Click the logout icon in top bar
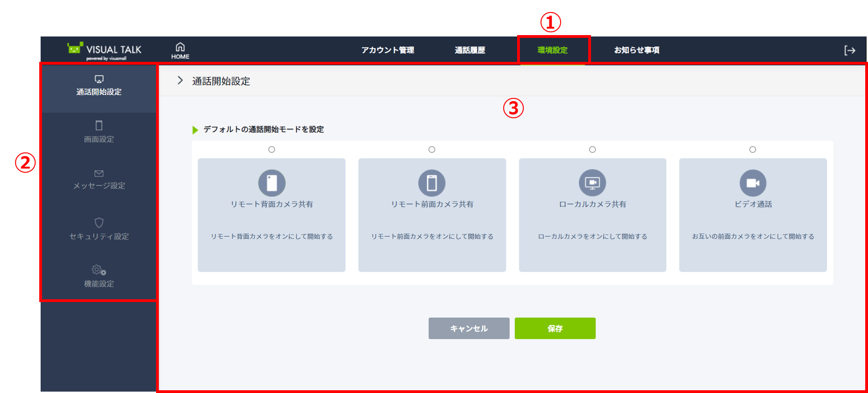Screen dimensions: 868x393 [x=850, y=50]
